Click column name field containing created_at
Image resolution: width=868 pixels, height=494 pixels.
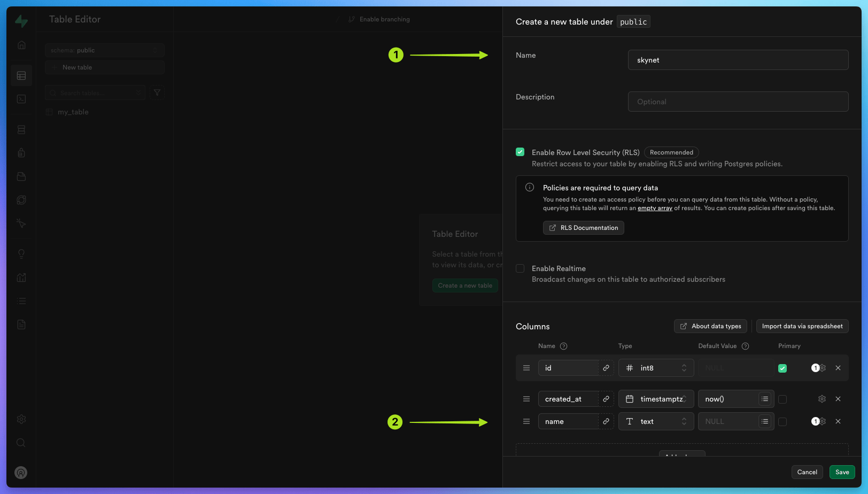click(568, 399)
